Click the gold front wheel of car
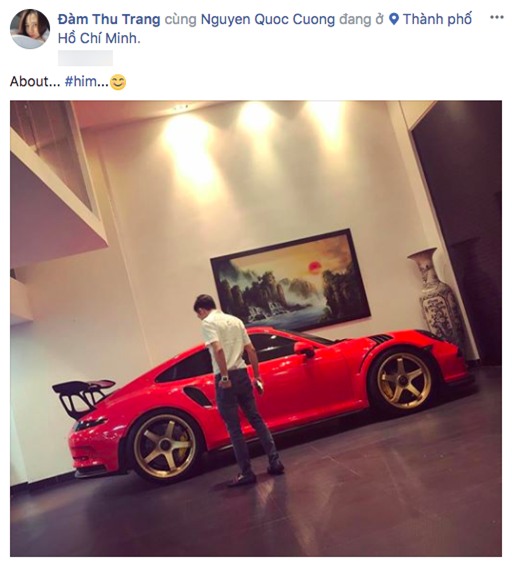 pos(404,381)
